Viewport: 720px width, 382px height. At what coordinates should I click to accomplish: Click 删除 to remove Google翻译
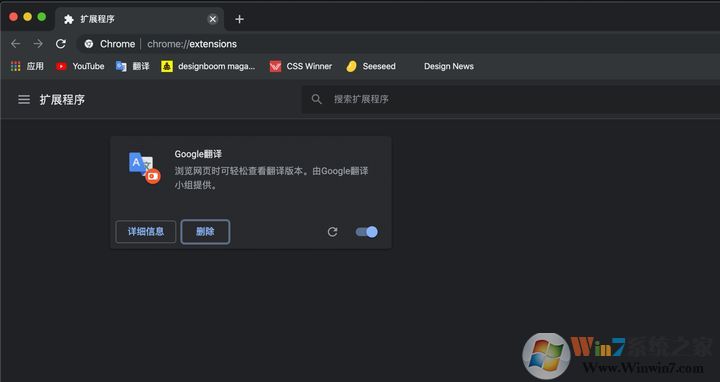pos(205,232)
